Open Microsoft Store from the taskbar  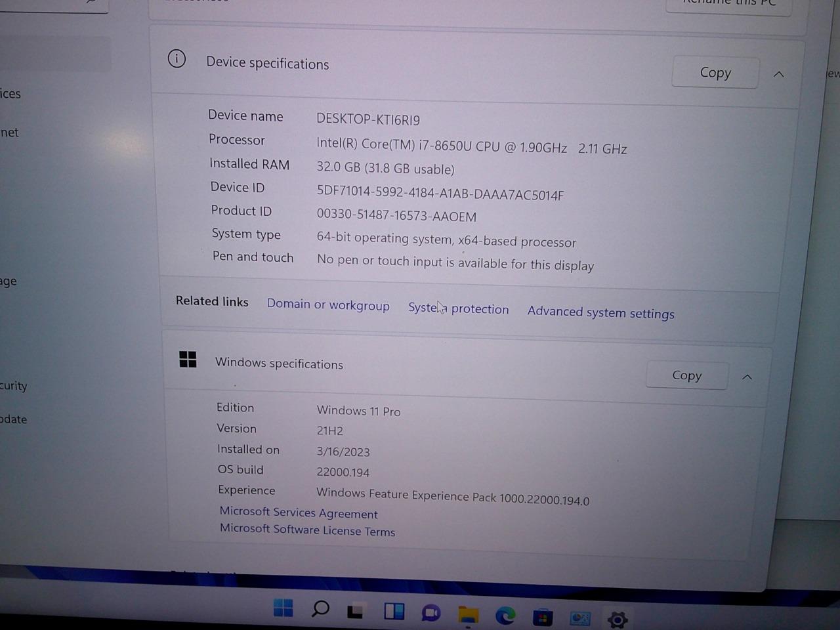pyautogui.click(x=542, y=617)
